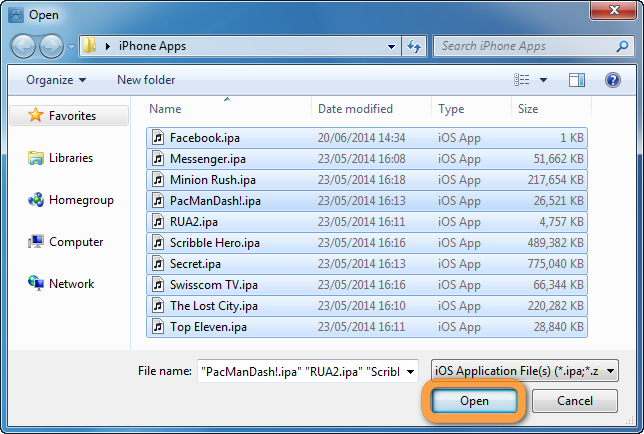Select the Facebook.ipa file name
Screen dimensions: 644x434
(x=205, y=138)
